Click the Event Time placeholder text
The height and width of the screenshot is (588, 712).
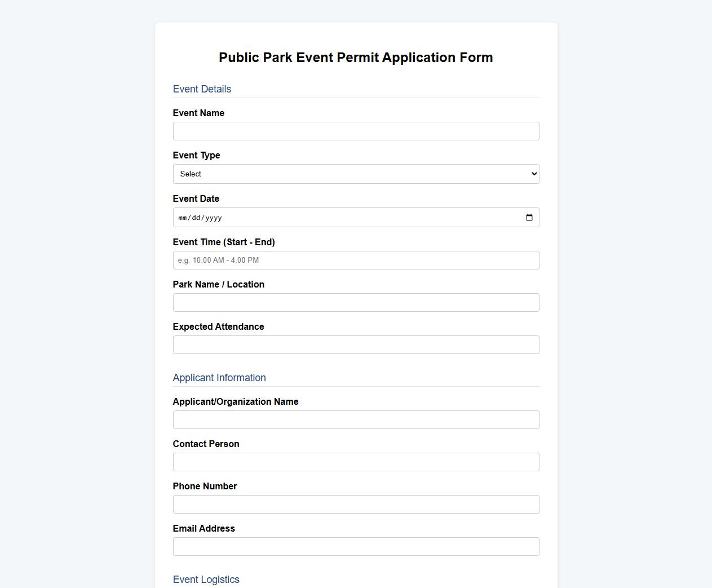(x=218, y=260)
